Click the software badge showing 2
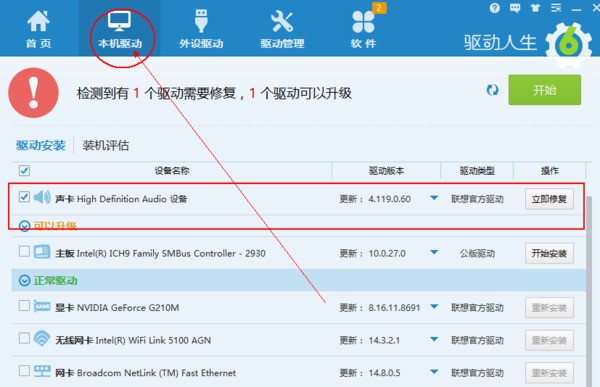This screenshot has width=600, height=387. (x=379, y=8)
